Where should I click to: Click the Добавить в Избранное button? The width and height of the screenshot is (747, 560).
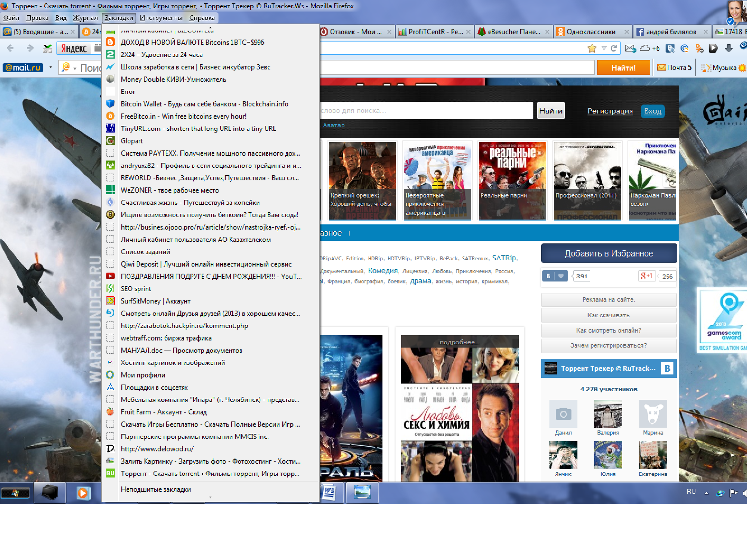[609, 253]
